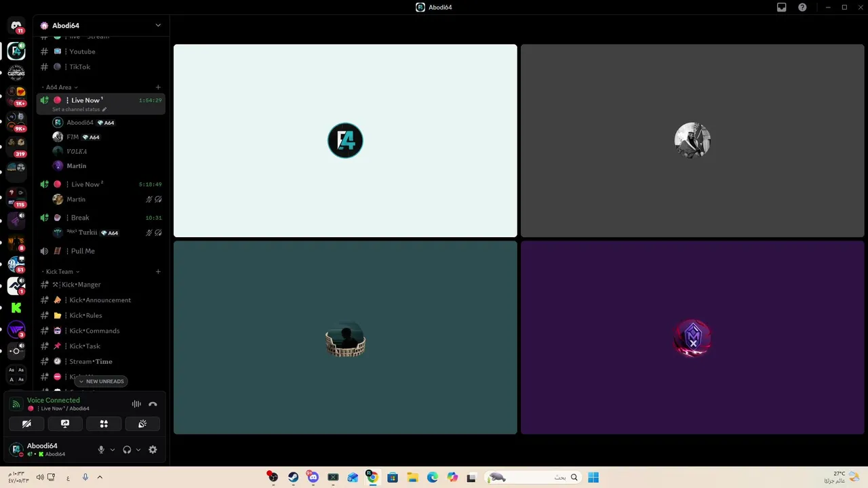
Task: Start screen share from voice panel
Action: point(65,424)
